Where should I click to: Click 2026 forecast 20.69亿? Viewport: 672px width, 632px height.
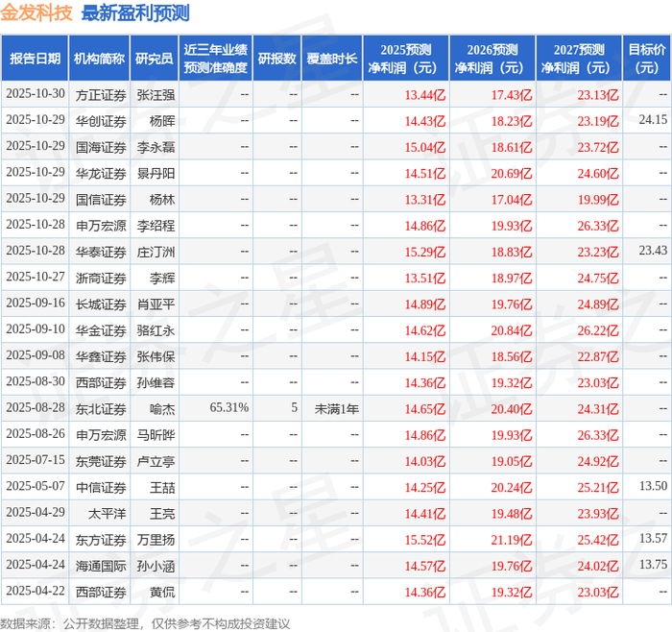pyautogui.click(x=512, y=173)
